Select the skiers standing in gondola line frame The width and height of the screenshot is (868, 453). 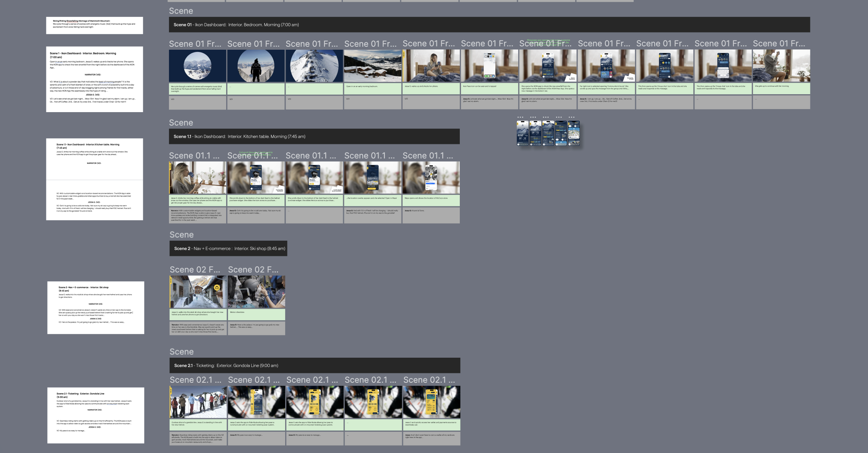click(198, 402)
